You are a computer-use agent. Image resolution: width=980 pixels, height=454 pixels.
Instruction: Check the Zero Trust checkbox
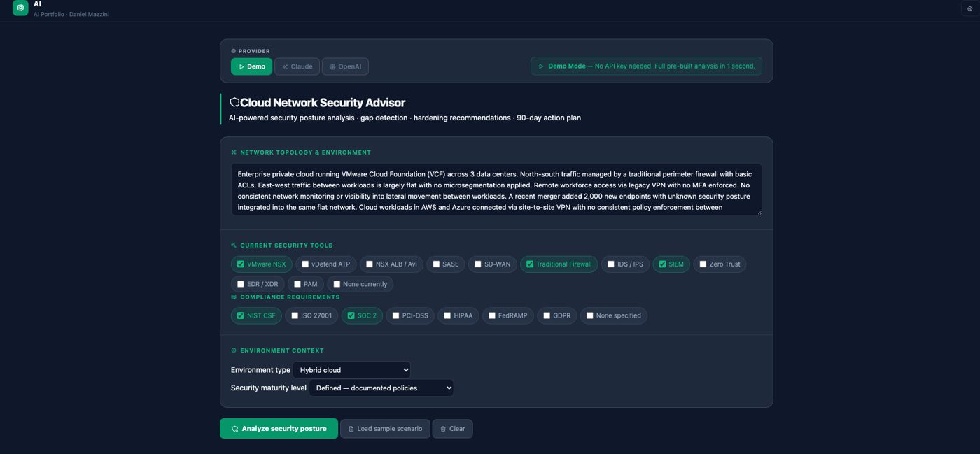[x=703, y=264]
